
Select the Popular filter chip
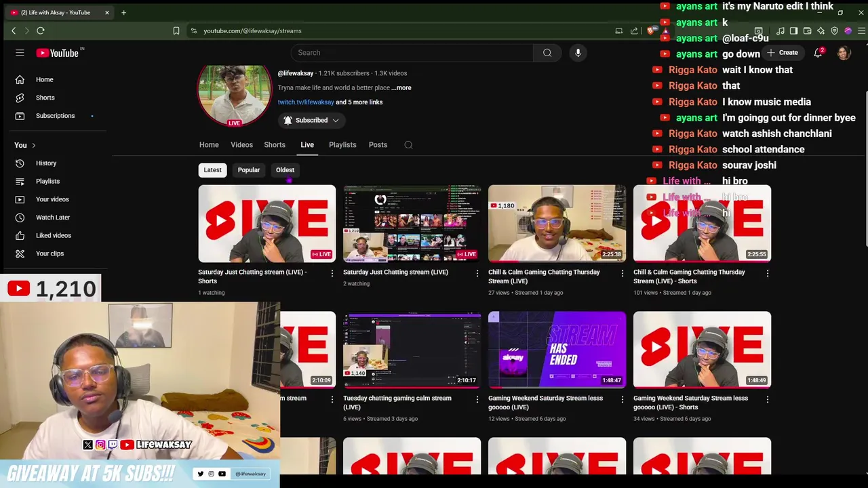click(x=249, y=170)
